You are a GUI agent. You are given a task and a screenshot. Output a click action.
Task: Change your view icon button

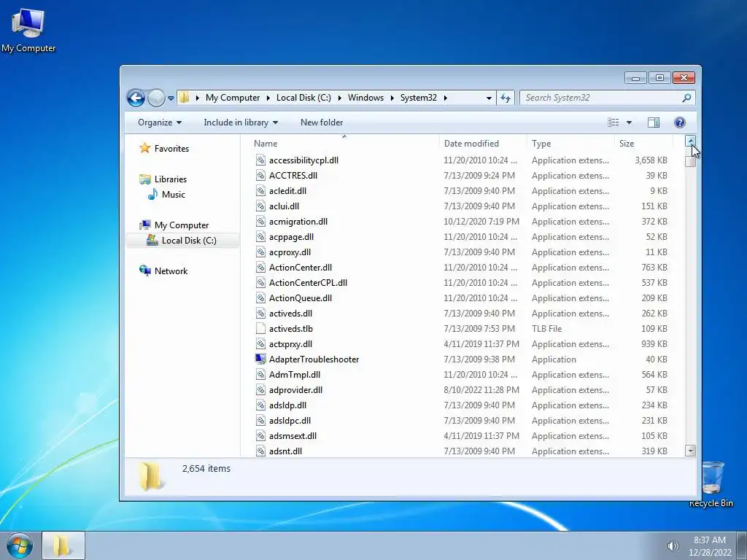click(613, 122)
